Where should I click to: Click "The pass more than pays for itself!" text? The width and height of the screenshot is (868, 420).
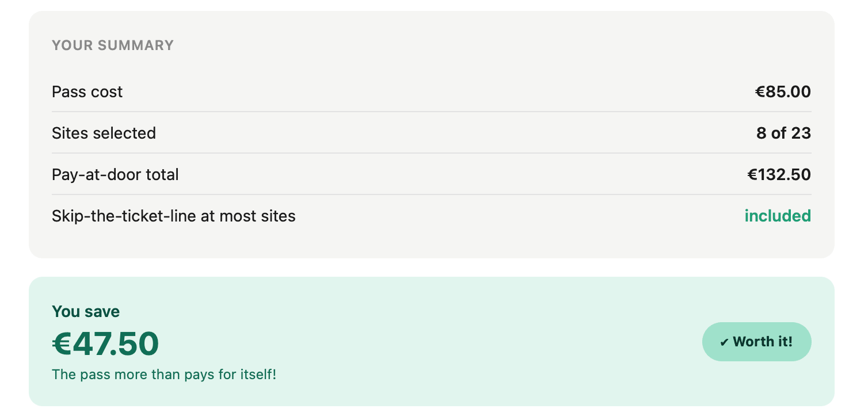click(x=164, y=375)
